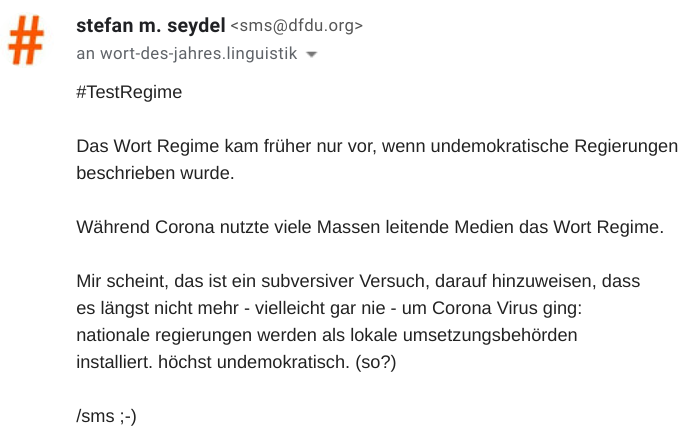Click the text "beschrieben wurde."
This screenshot has width=700, height=441.
point(155,173)
